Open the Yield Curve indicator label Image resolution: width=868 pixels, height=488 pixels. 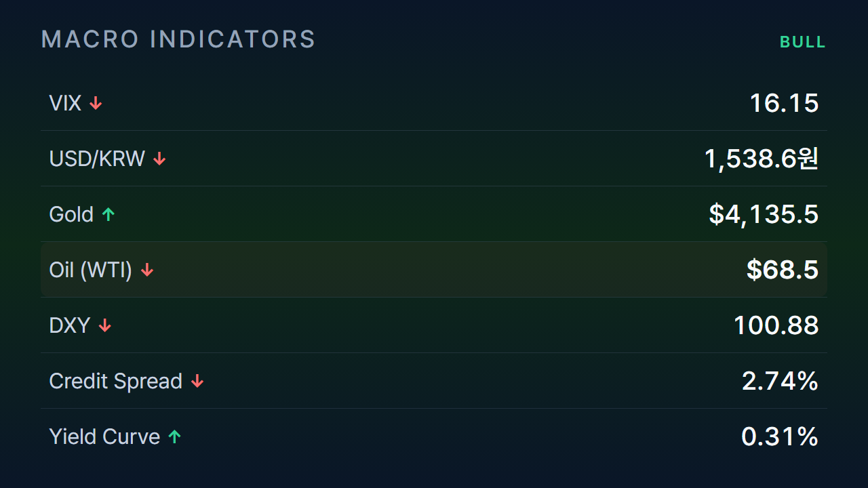[104, 436]
